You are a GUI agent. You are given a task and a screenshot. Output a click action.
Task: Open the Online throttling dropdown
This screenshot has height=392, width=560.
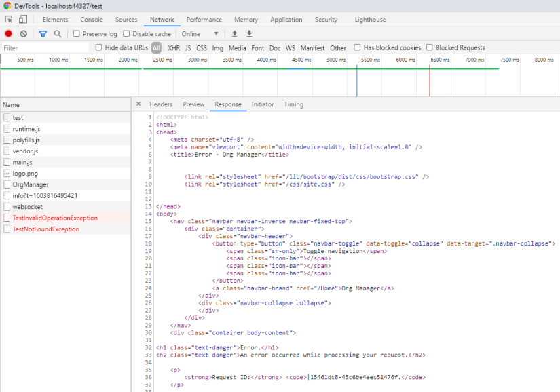[200, 33]
